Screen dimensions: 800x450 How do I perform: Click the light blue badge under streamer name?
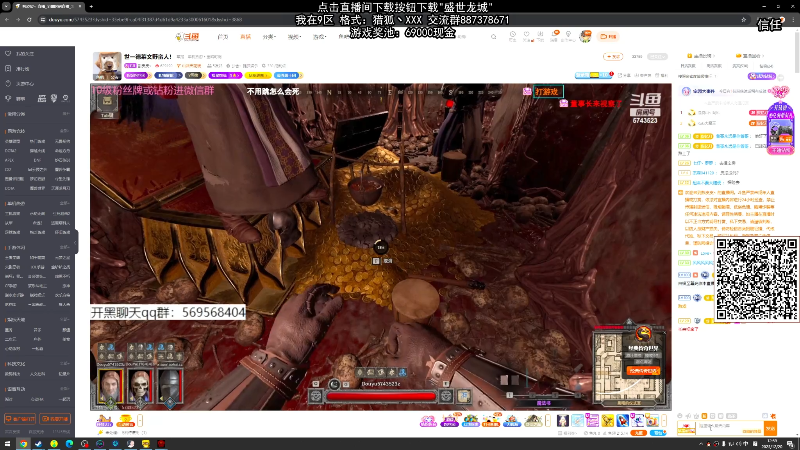point(286,76)
